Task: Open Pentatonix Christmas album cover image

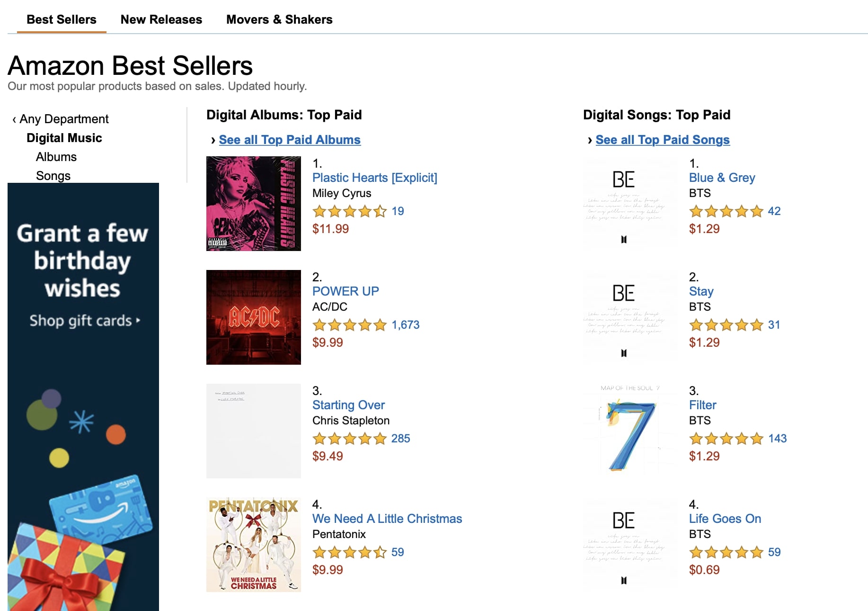Action: pos(253,545)
